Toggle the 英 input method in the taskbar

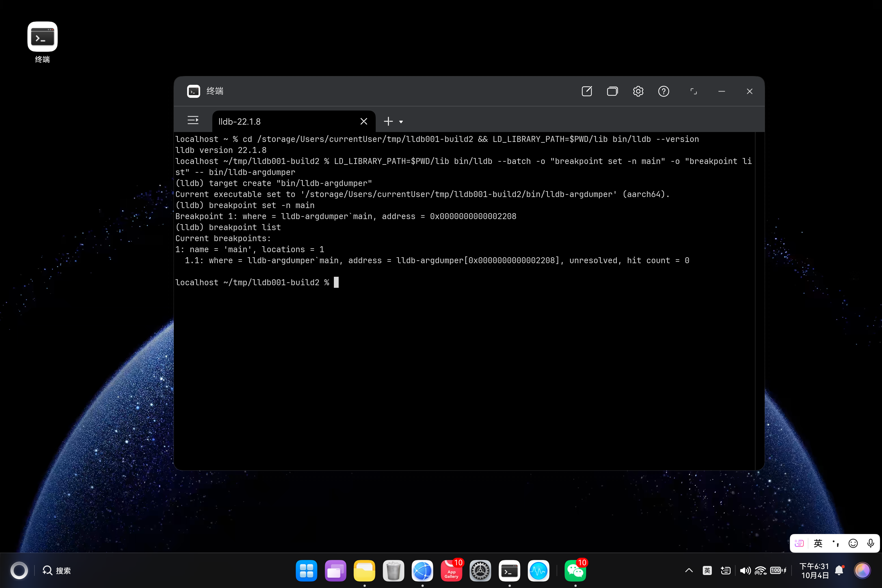point(707,570)
